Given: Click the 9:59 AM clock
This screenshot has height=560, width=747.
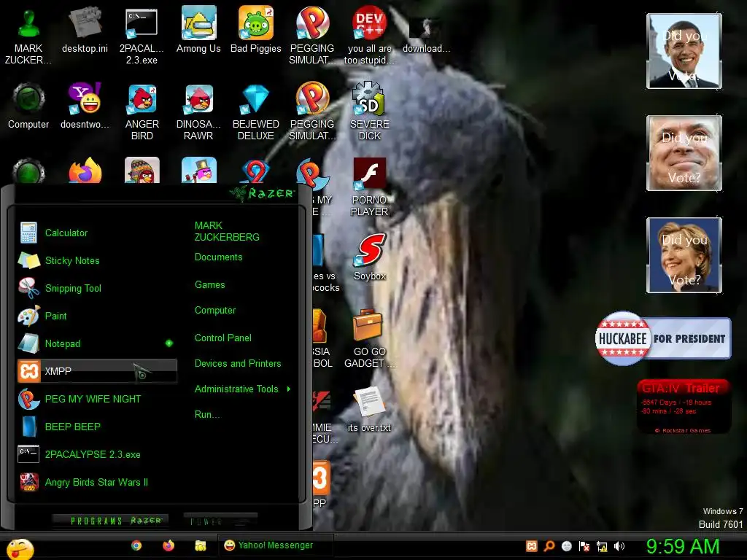Looking at the screenshot, I should 683,546.
